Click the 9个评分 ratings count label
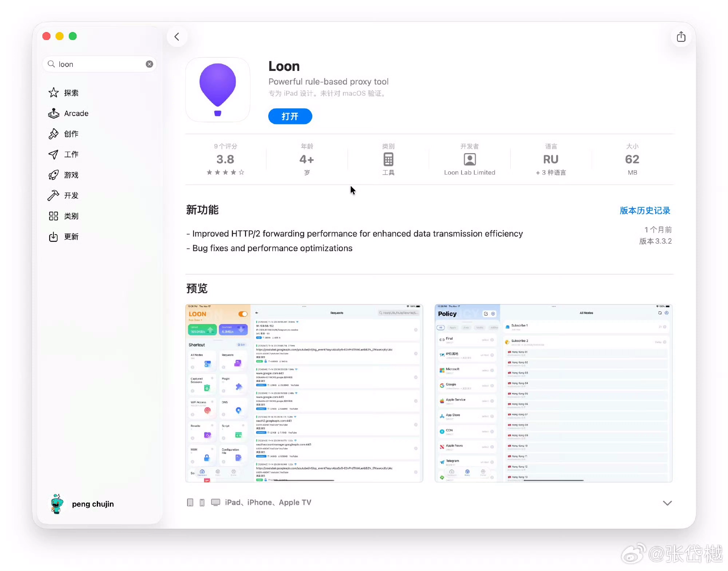 tap(225, 146)
